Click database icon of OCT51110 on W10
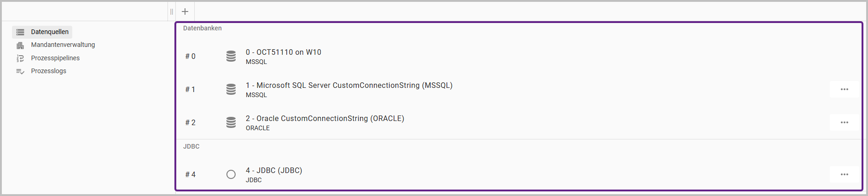868x196 pixels. coord(231,56)
